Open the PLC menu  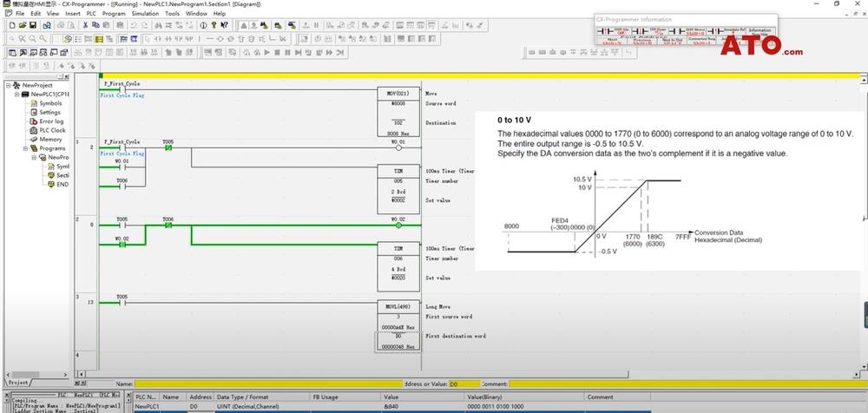91,13
